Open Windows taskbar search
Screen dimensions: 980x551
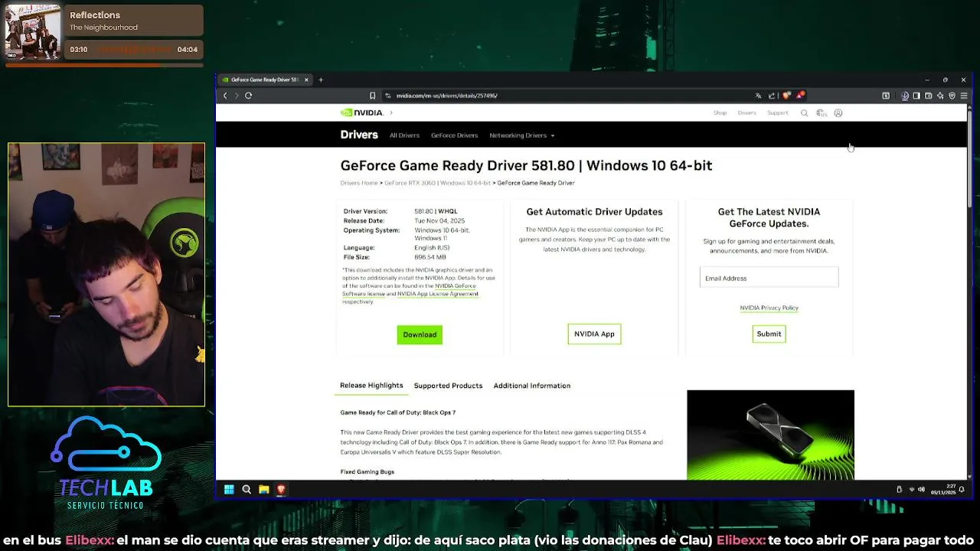click(x=247, y=490)
